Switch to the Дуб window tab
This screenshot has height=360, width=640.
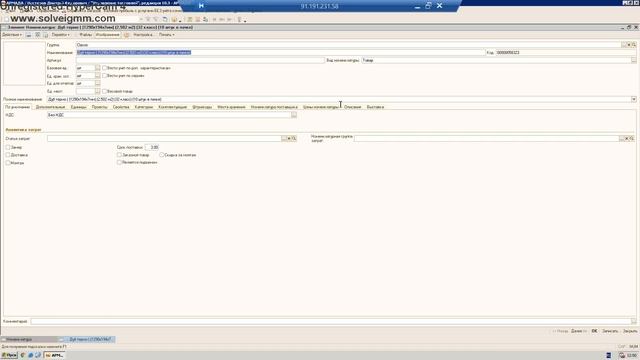pos(87,339)
